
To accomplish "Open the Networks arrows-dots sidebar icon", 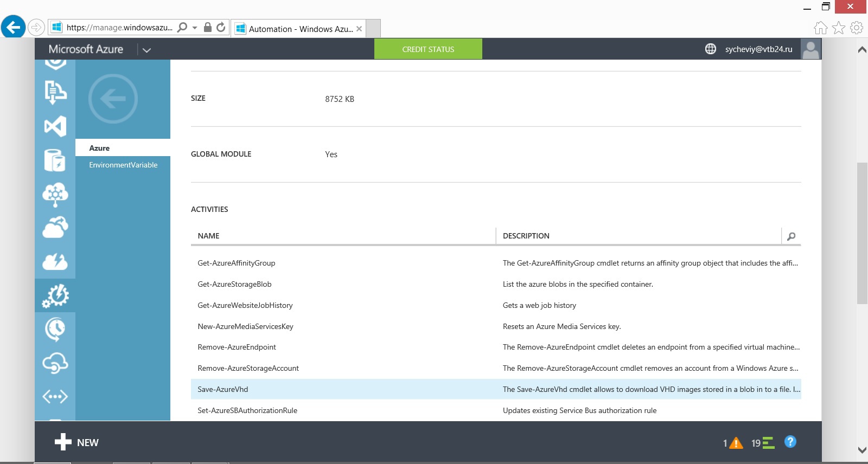I will tap(55, 397).
